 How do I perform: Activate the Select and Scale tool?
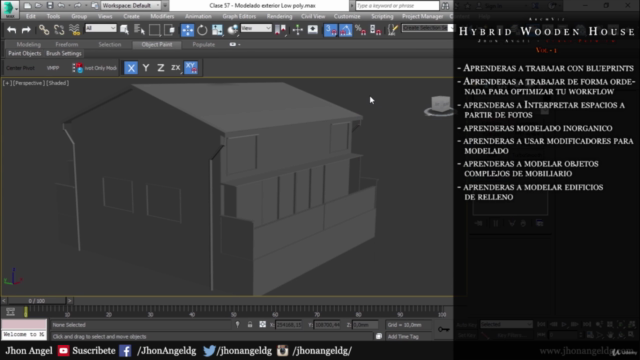click(x=217, y=30)
